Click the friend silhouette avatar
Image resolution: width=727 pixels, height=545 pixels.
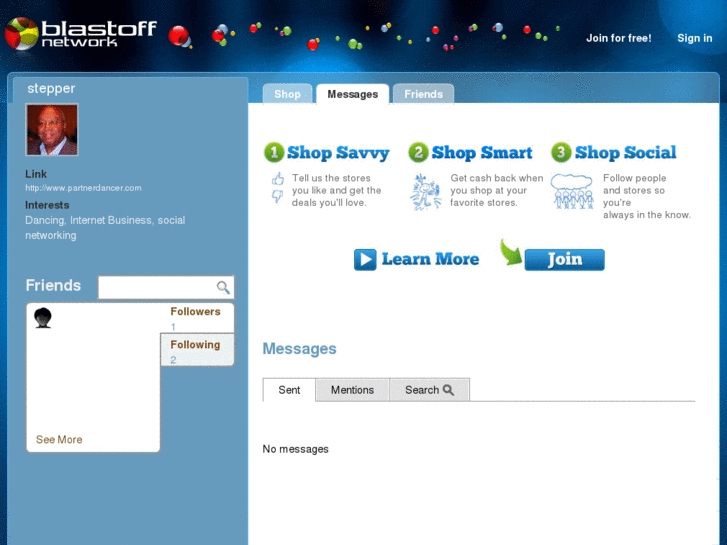[x=43, y=318]
